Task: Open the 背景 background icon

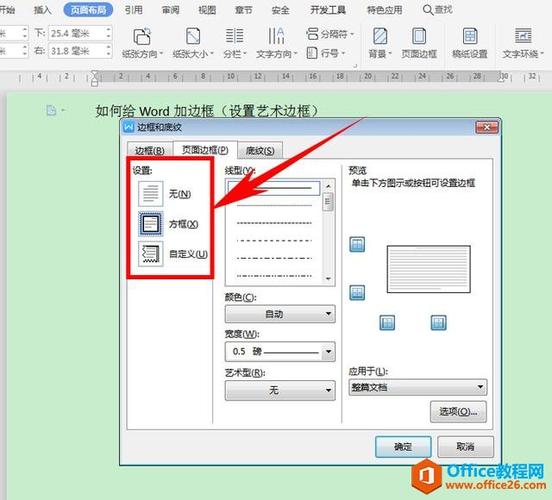Action: (x=380, y=43)
